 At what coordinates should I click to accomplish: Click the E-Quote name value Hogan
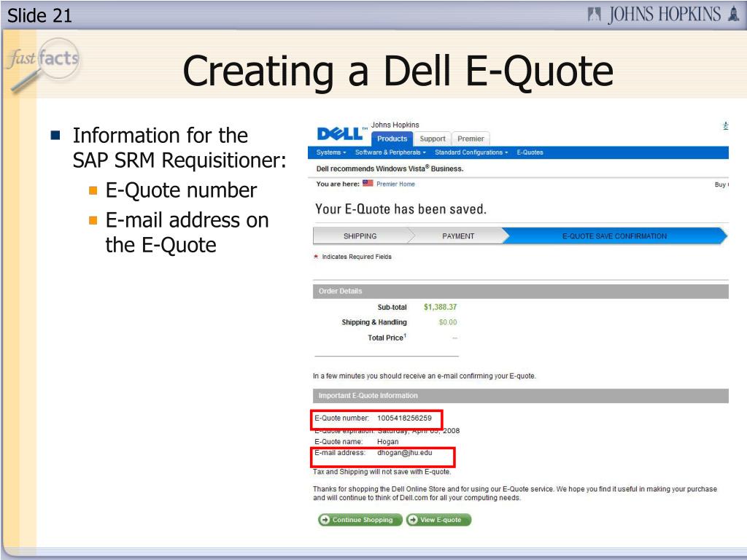pyautogui.click(x=388, y=441)
